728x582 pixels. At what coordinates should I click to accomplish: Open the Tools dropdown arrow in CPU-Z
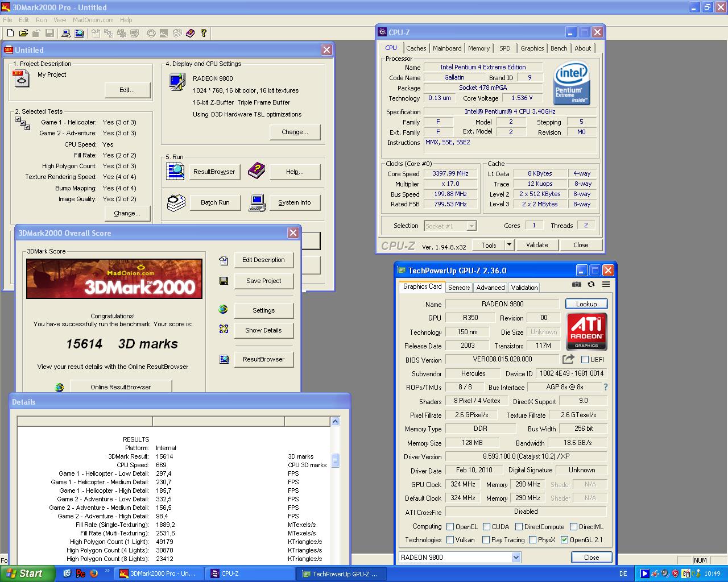point(509,245)
